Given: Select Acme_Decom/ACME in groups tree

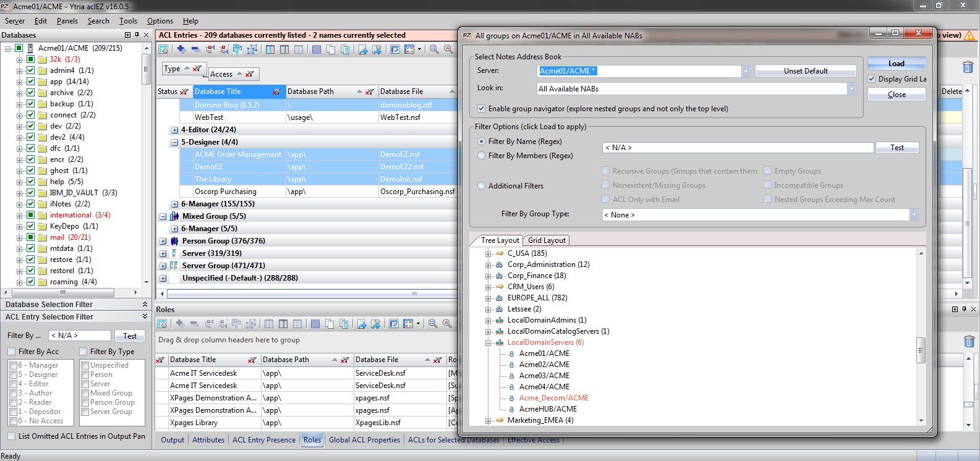Looking at the screenshot, I should point(554,398).
